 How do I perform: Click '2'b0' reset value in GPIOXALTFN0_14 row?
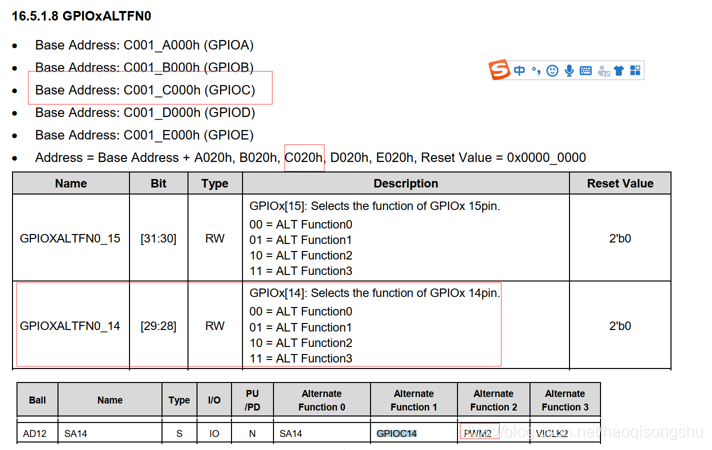pos(620,326)
